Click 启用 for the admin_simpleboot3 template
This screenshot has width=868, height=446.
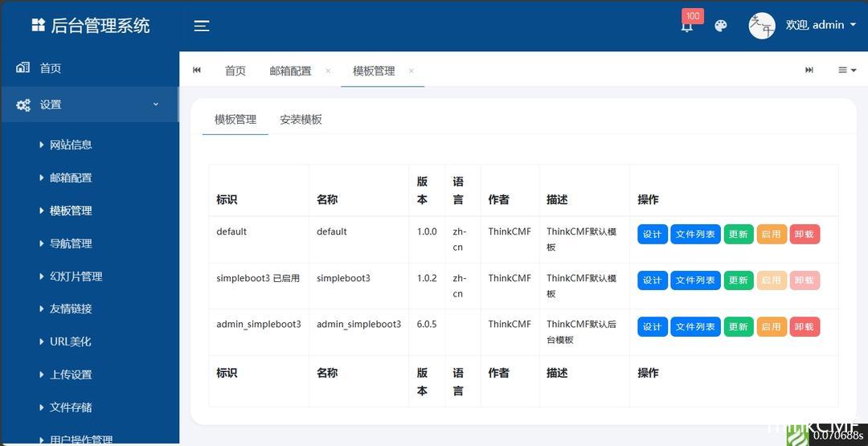pos(771,327)
